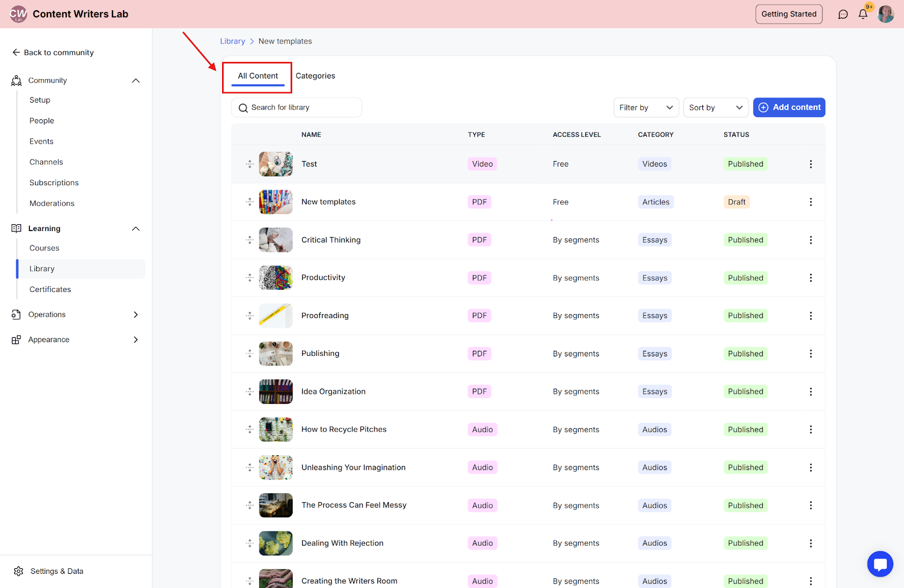Click the Getting Started button

(x=789, y=14)
